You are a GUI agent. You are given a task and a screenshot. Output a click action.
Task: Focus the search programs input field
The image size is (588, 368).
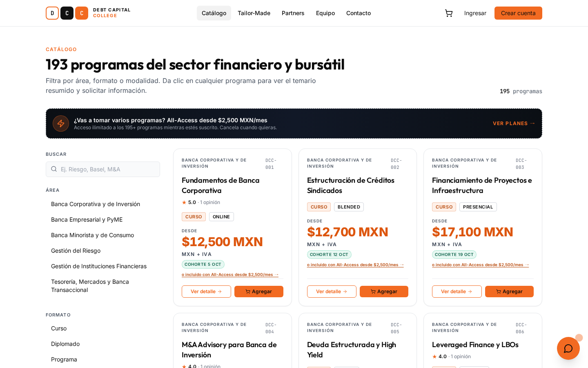click(103, 169)
